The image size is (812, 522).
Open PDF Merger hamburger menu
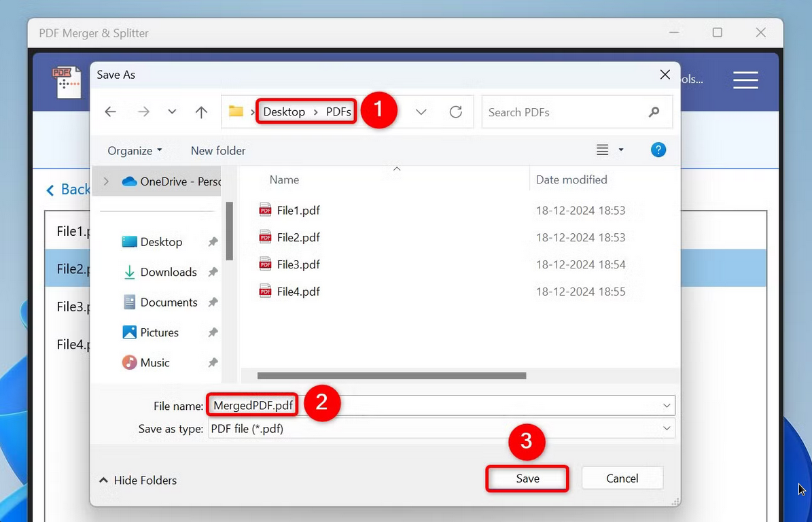coord(745,80)
